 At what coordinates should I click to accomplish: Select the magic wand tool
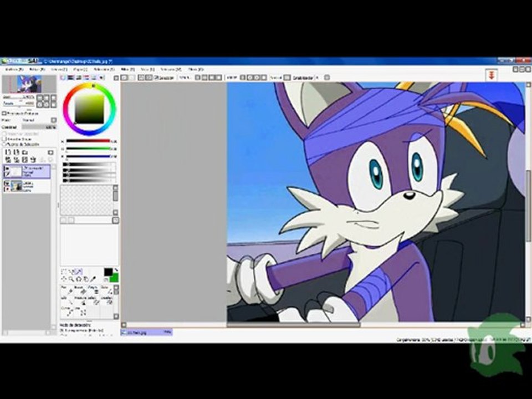pos(79,271)
